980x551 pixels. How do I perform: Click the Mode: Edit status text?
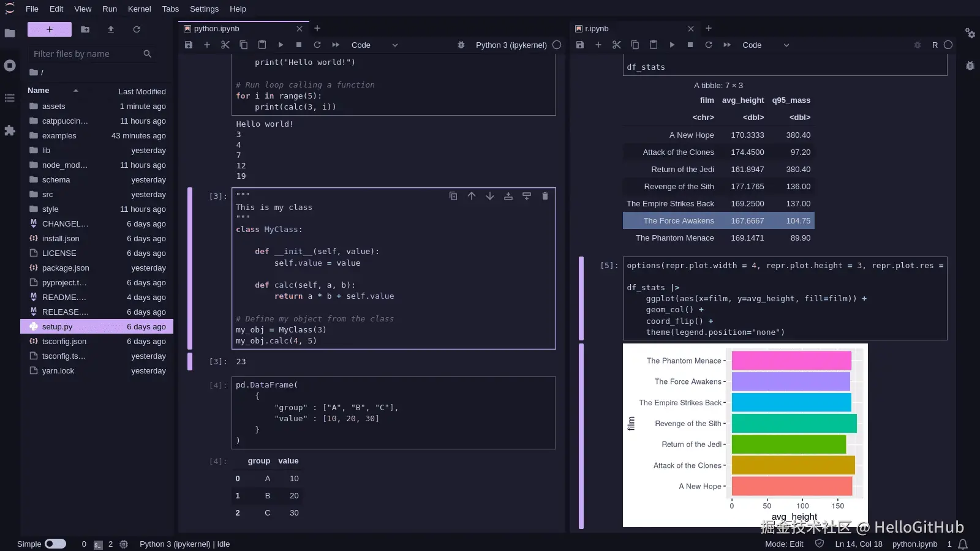784,544
